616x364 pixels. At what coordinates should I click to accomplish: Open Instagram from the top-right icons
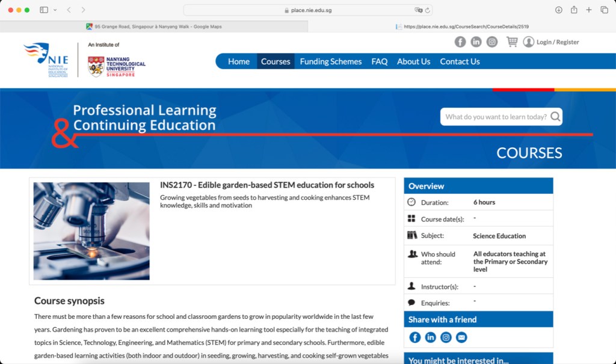(x=492, y=42)
